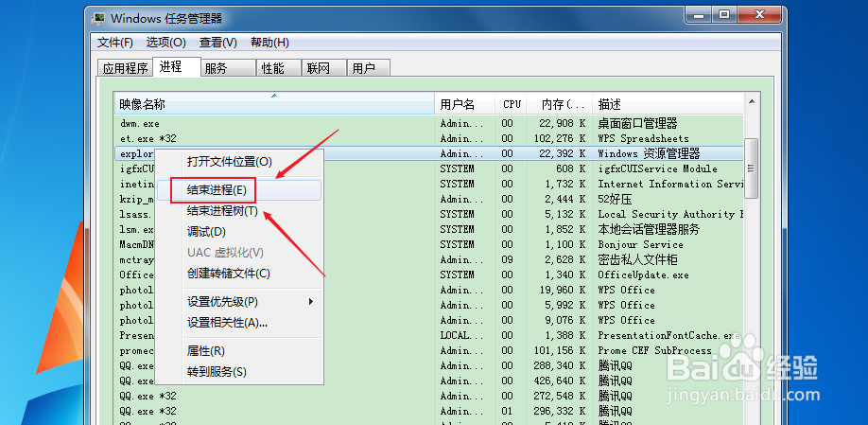This screenshot has height=425, width=868.
Task: Select the OfficeUpdate.exe description cell
Action: tap(643, 274)
